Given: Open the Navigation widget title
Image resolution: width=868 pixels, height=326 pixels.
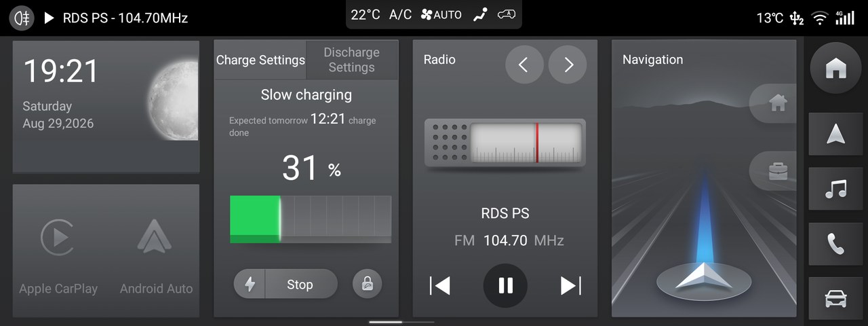Looking at the screenshot, I should [x=652, y=60].
